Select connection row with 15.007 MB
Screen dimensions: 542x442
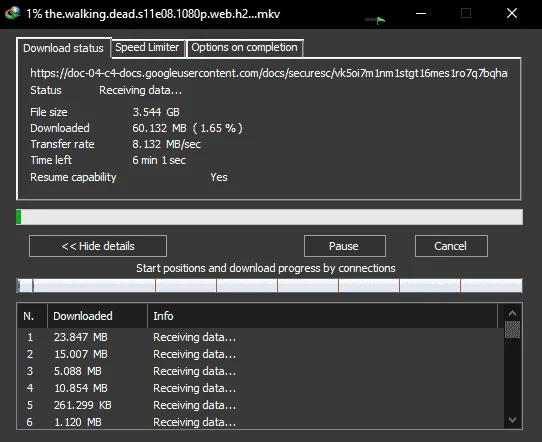coord(261,354)
